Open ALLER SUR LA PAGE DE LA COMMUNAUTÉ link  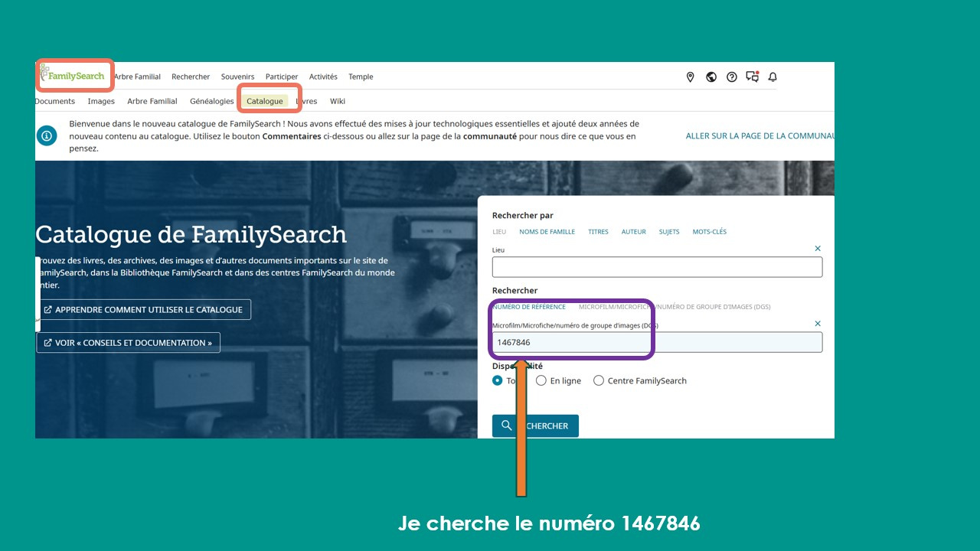759,135
